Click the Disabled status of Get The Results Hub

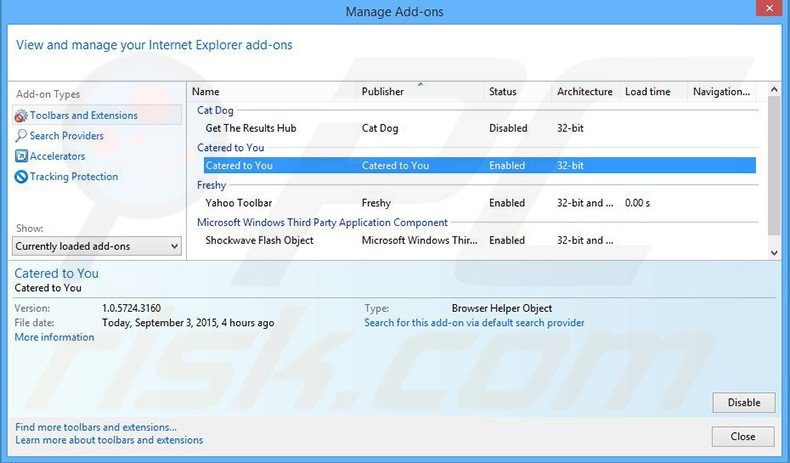[x=508, y=128]
